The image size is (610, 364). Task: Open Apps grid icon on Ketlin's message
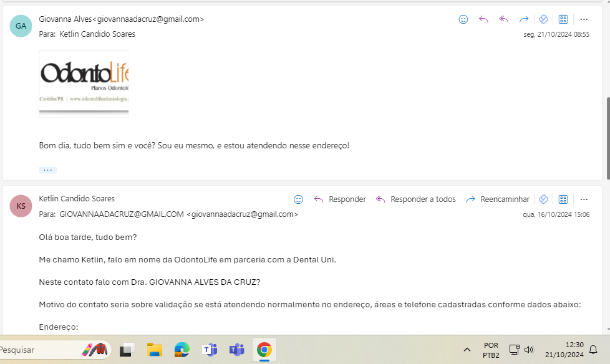[563, 199]
